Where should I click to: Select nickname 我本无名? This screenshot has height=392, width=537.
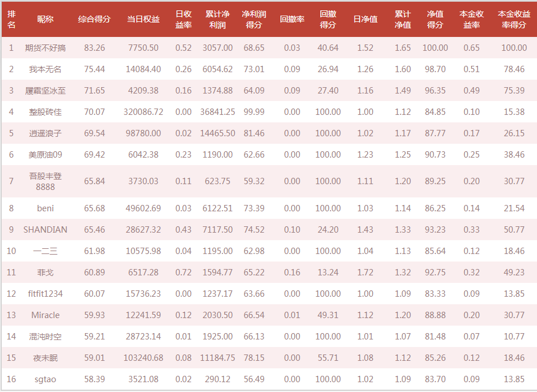point(45,69)
